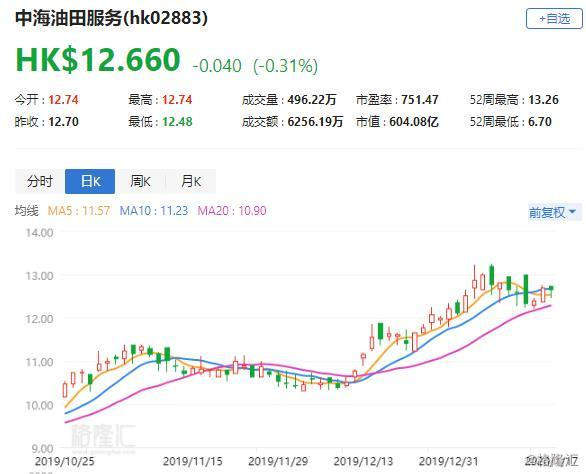
Task: Open the 月K monthly chart tab
Action: pos(191,181)
